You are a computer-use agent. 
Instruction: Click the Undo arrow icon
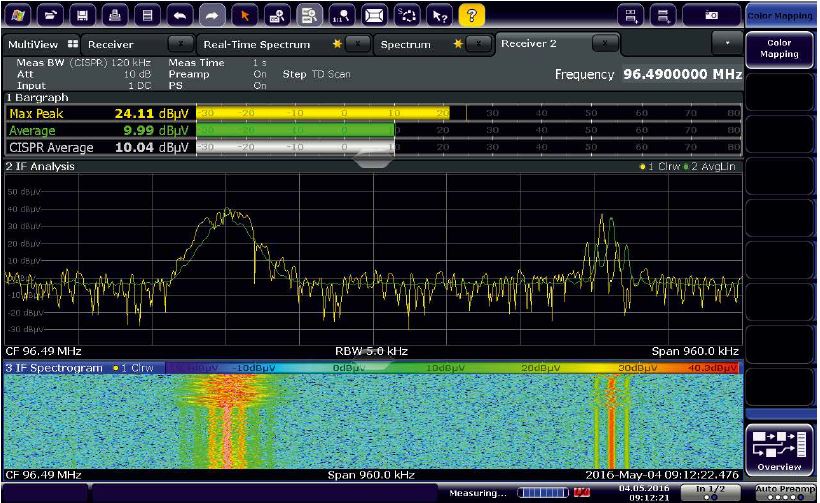[180, 15]
